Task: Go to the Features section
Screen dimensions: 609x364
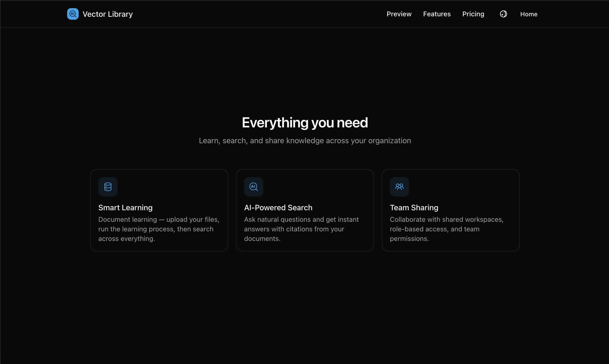Action: pos(437,14)
